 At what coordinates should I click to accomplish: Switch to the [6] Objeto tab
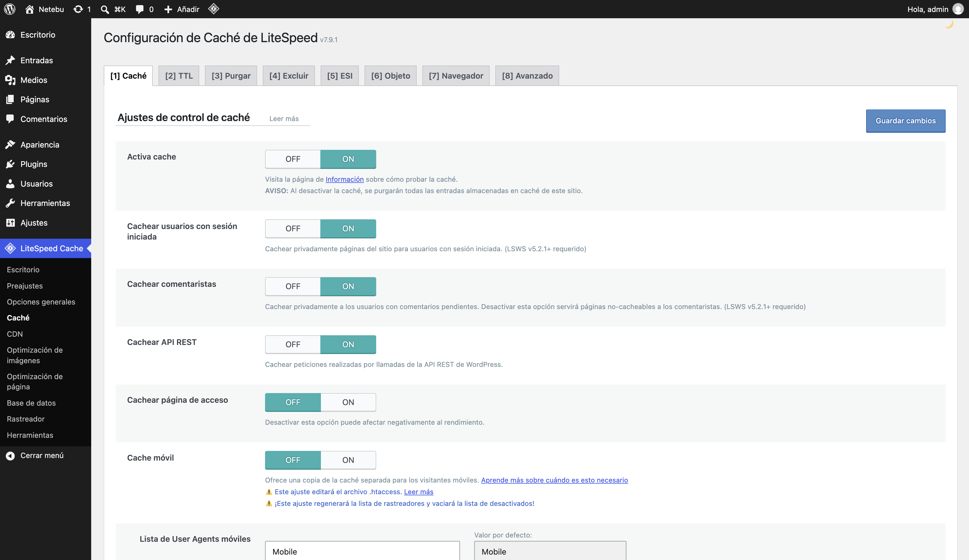tap(391, 76)
